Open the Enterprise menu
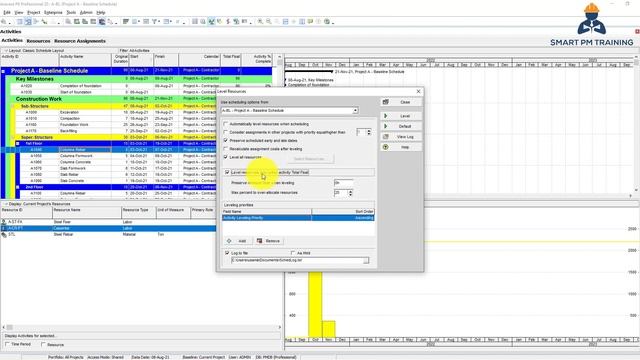This screenshot has height=360, width=640. (53, 13)
